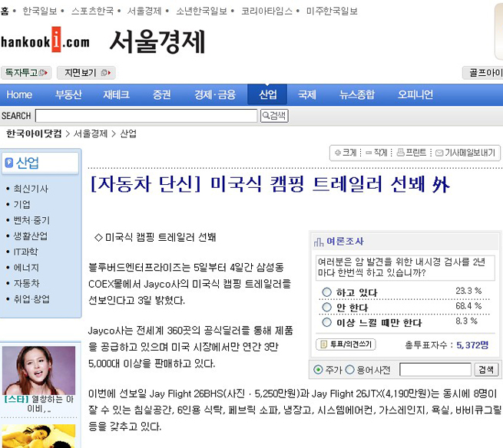Click the 지면보기 button
The image size is (503, 448).
pos(86,73)
